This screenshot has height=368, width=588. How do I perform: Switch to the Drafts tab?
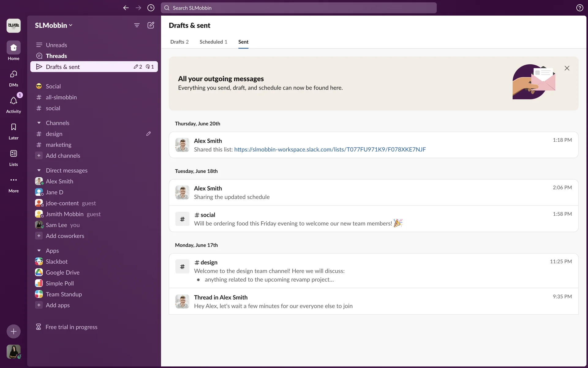(x=179, y=42)
